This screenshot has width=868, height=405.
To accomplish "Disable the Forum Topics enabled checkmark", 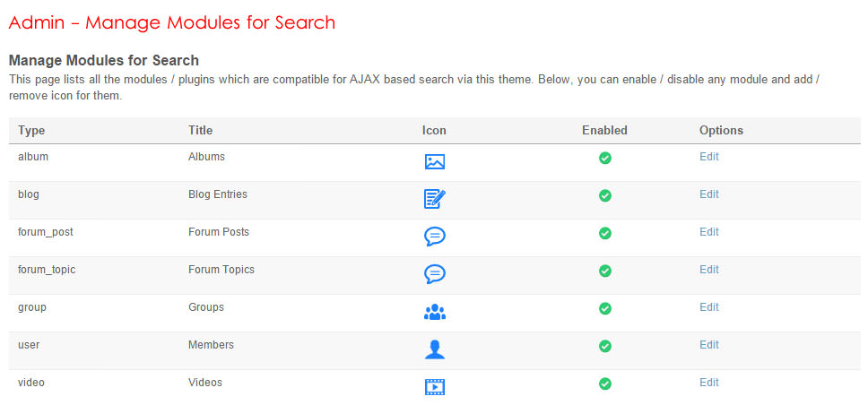I will click(x=605, y=271).
